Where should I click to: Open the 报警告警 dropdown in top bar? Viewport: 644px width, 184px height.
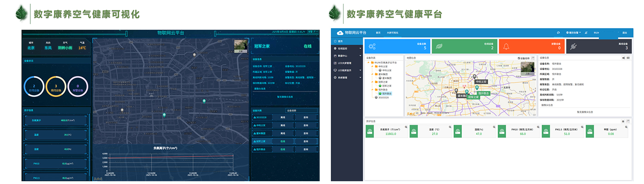573,33
